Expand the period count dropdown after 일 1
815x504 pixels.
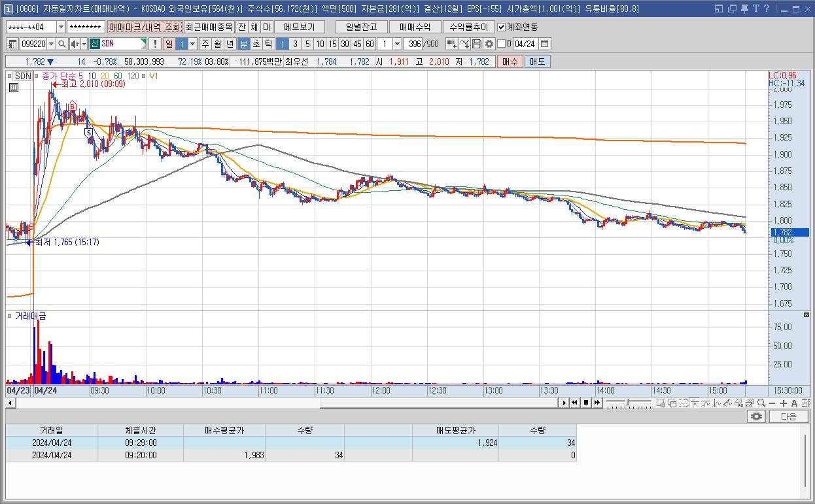(192, 44)
